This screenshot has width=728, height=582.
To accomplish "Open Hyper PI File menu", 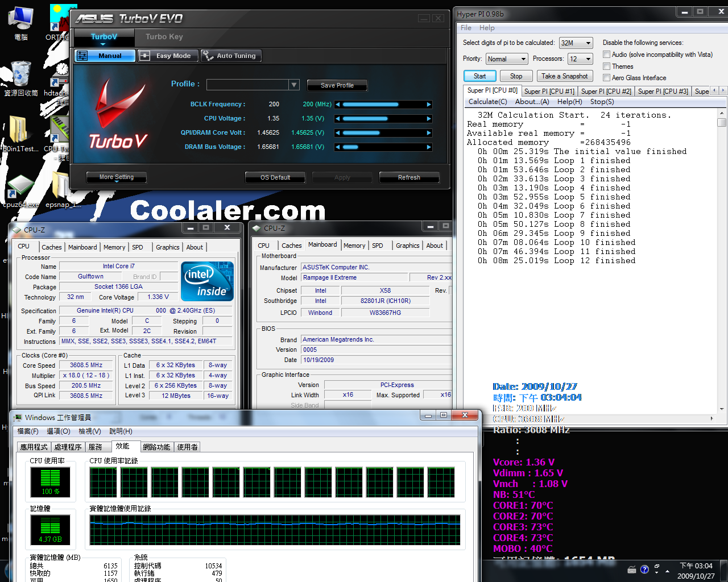I will tap(466, 28).
